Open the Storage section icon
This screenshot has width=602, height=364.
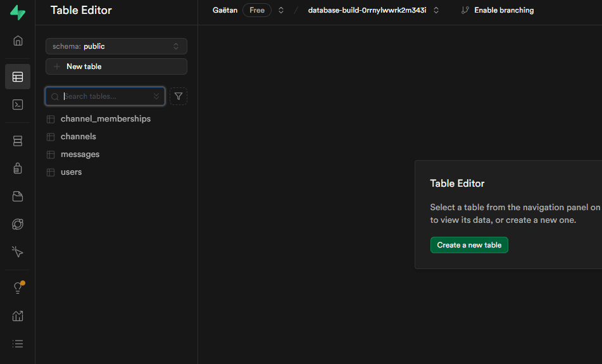pos(18,196)
